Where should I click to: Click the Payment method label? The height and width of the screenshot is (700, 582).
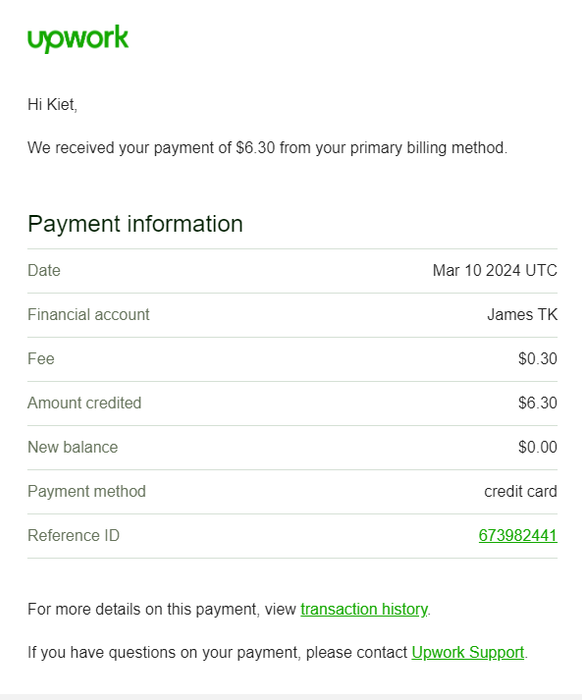pyautogui.click(x=87, y=491)
